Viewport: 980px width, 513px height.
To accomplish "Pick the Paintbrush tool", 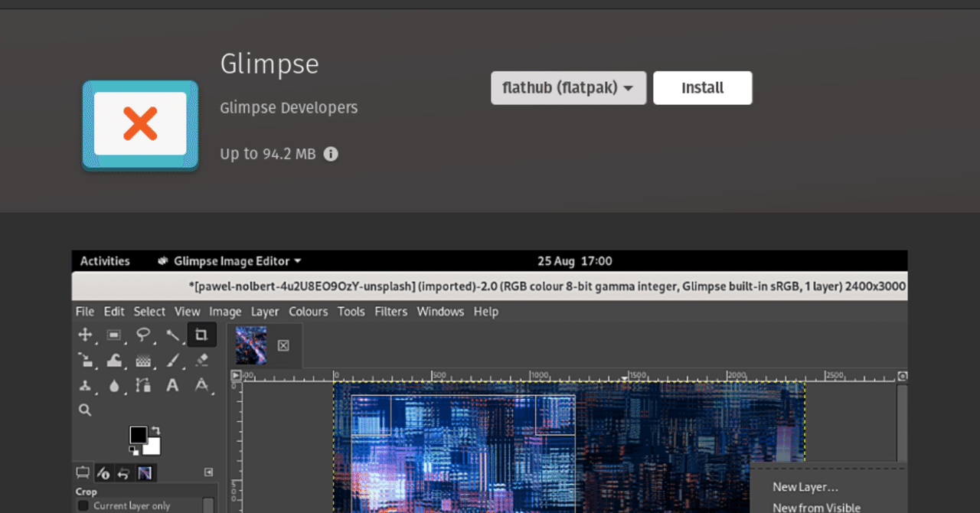I will tap(175, 361).
